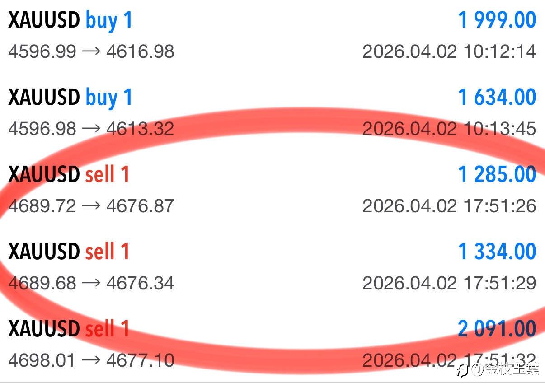This screenshot has height=392, width=545.
Task: Select the XAUUSD sell trade at 4698.01
Action: coord(69,329)
